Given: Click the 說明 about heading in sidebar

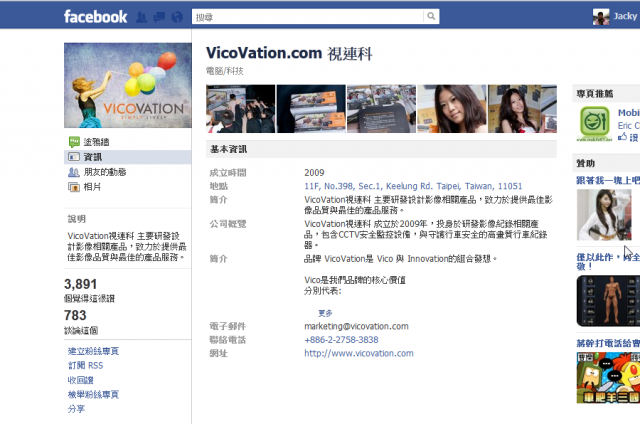Looking at the screenshot, I should [77, 219].
